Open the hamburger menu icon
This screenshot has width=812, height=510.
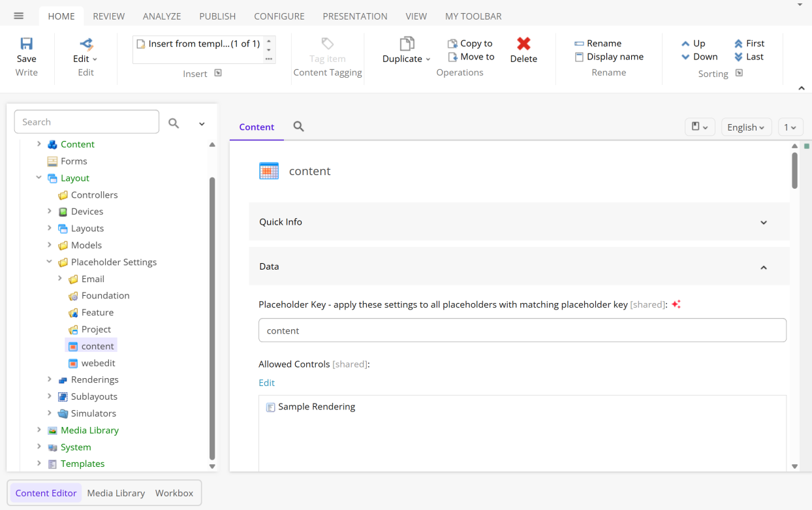coord(18,16)
